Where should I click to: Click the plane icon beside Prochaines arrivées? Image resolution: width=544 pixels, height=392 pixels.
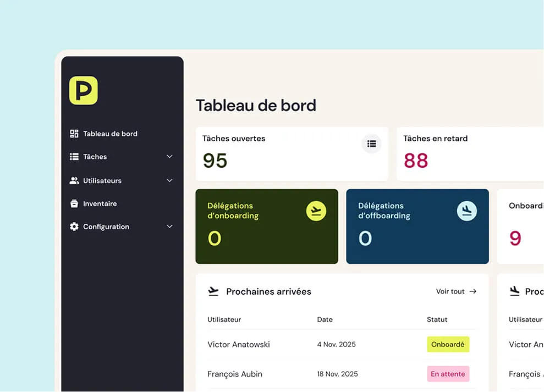click(212, 291)
